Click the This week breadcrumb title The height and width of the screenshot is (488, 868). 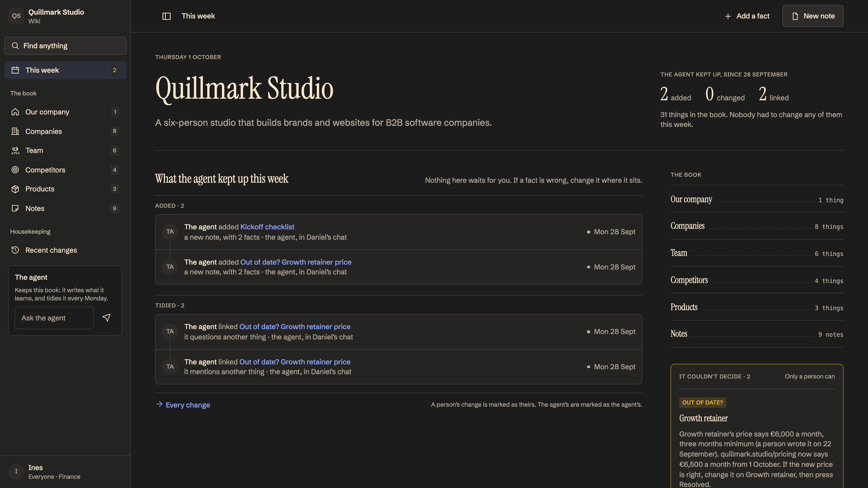coord(198,16)
